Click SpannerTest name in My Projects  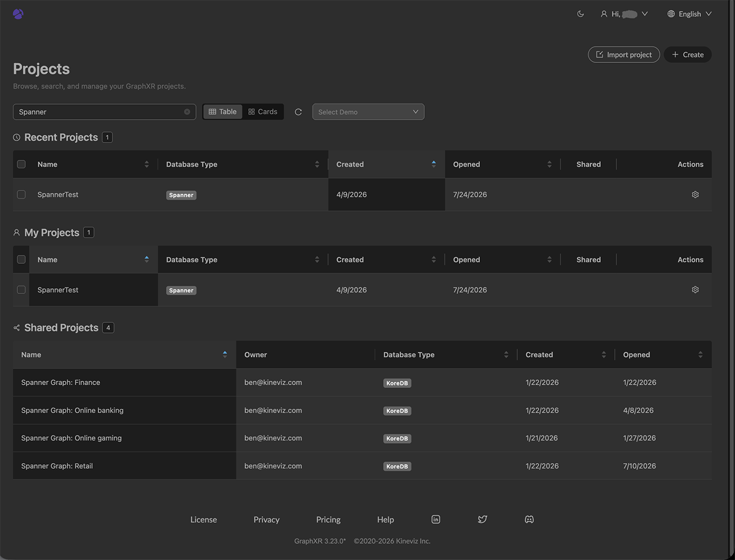[58, 290]
